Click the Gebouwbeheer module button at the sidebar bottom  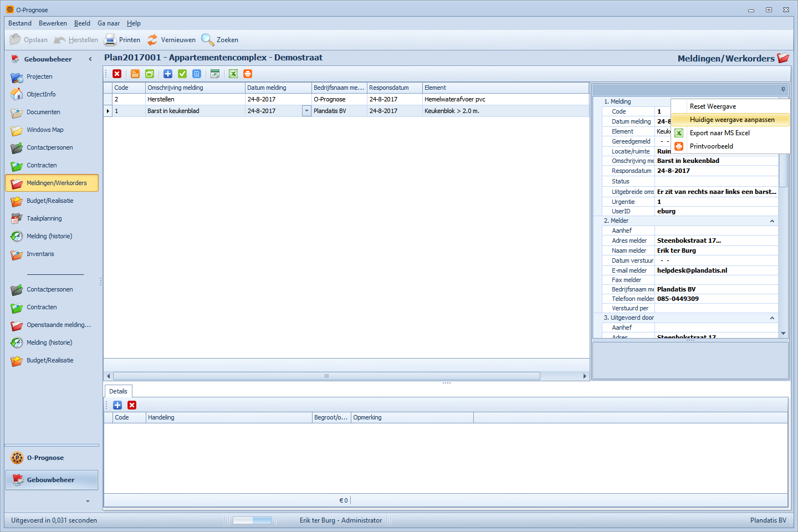pos(52,480)
